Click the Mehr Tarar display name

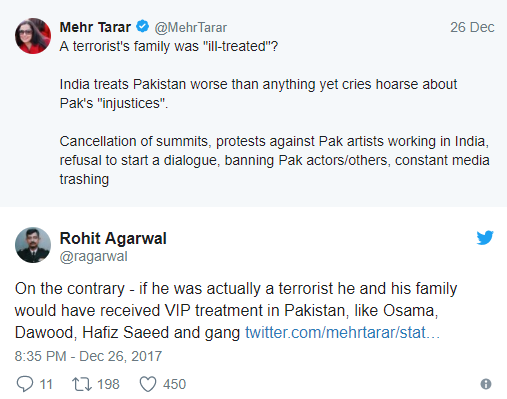click(95, 27)
